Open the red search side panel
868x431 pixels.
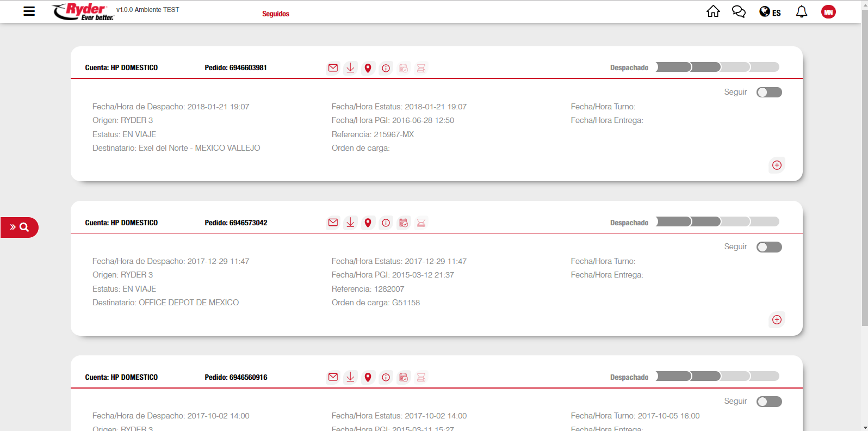[20, 227]
